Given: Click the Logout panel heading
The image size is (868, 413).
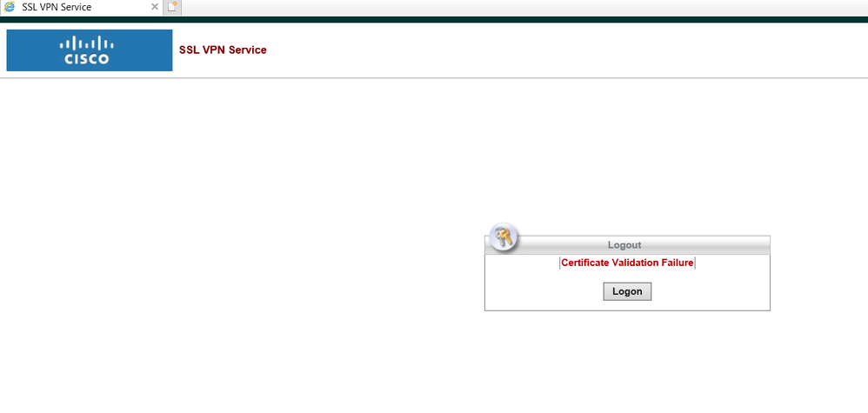Looking at the screenshot, I should pyautogui.click(x=624, y=244).
